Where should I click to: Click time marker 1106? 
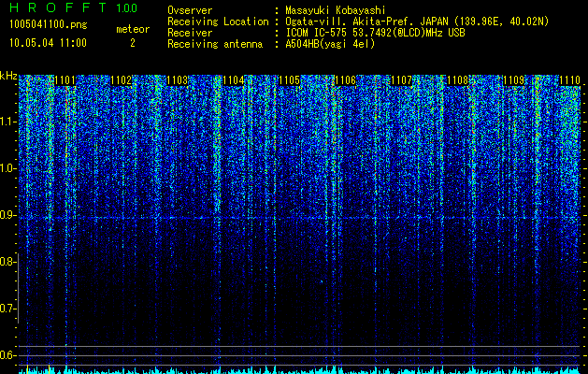click(x=345, y=80)
